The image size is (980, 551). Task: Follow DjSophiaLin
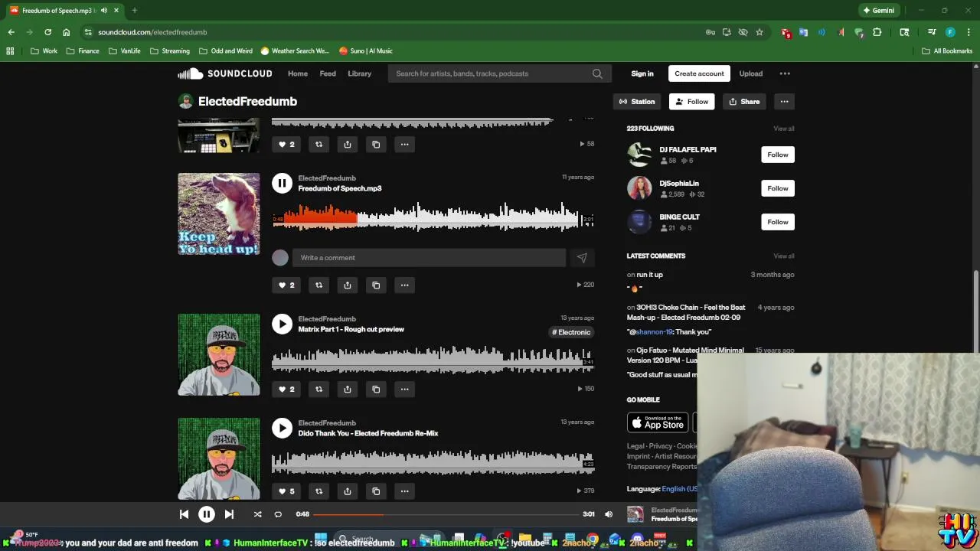[778, 188]
